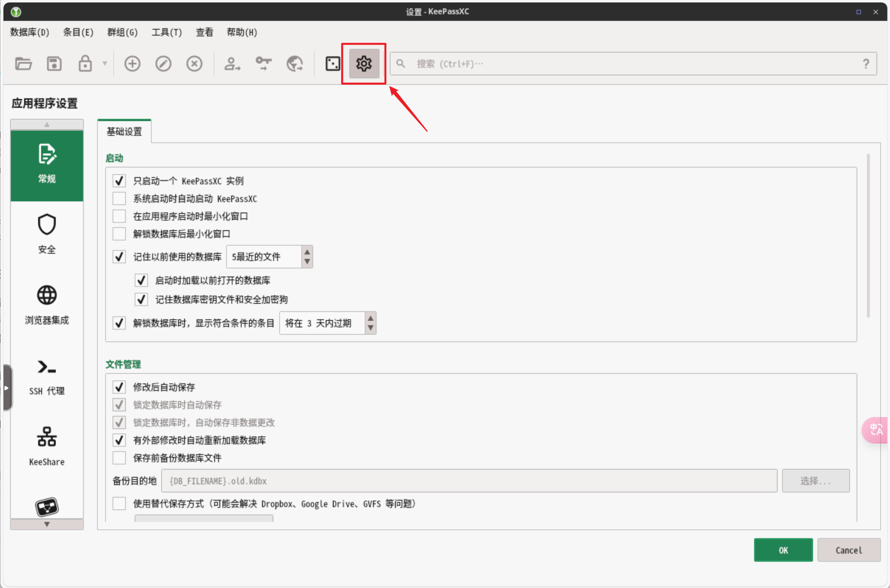The width and height of the screenshot is (890, 588).
Task: Open the KeeShare settings category
Action: tap(47, 447)
